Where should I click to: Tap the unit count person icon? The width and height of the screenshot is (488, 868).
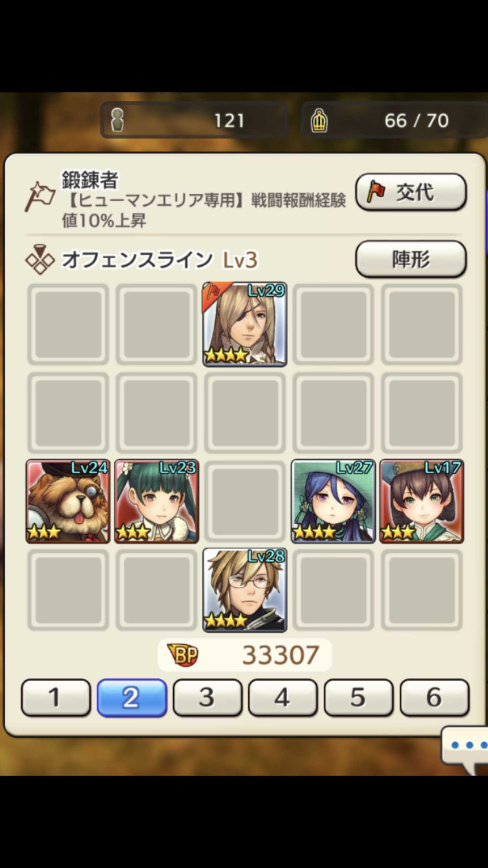coord(117,120)
